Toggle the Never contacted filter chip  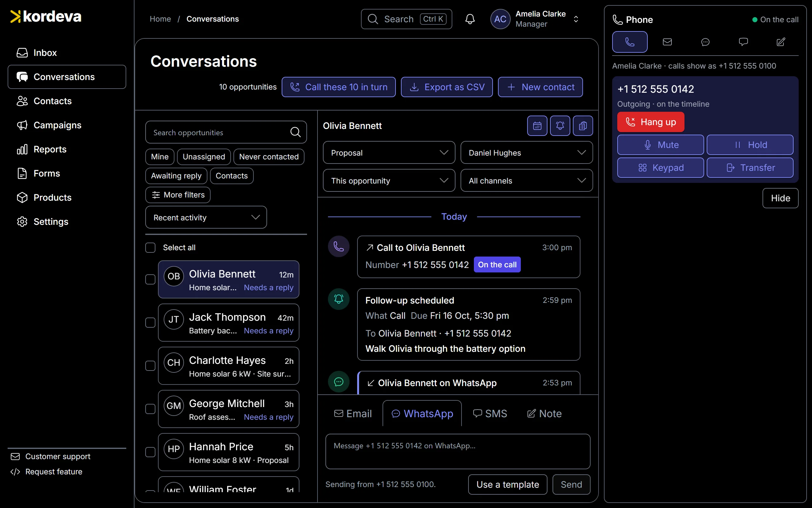pyautogui.click(x=269, y=157)
